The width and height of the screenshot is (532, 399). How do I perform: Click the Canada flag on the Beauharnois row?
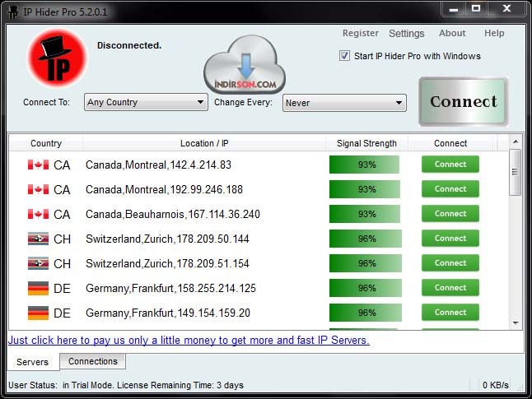point(38,214)
